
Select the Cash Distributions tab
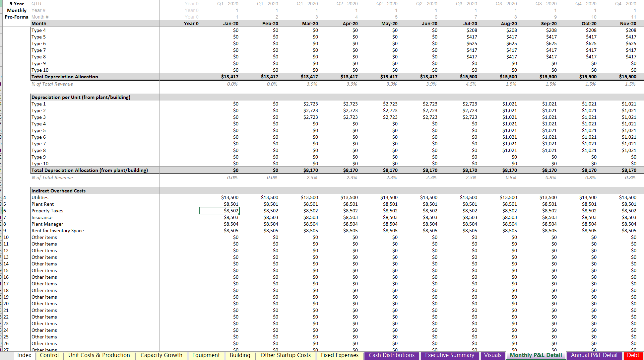391,355
